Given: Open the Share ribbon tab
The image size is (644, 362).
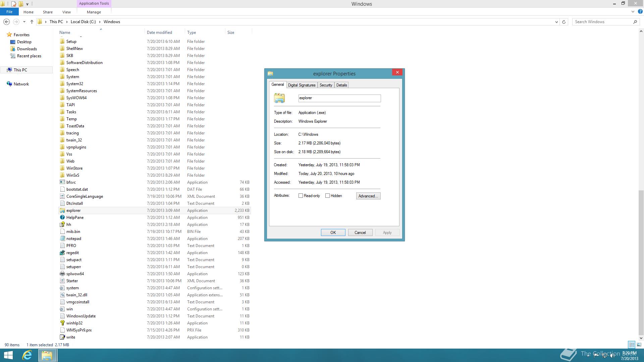Looking at the screenshot, I should tap(48, 12).
